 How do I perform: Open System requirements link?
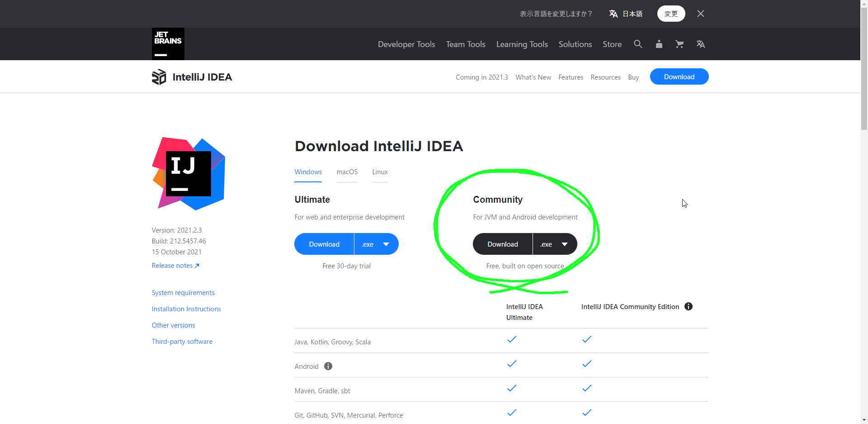[x=183, y=293]
